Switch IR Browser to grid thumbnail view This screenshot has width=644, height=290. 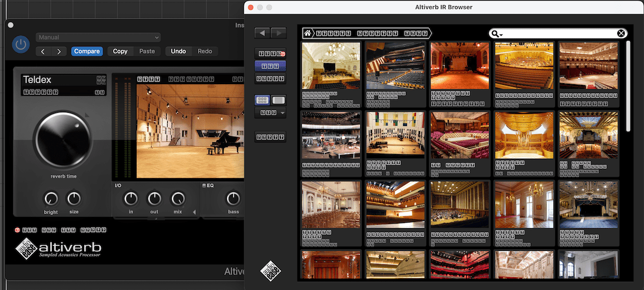click(262, 100)
